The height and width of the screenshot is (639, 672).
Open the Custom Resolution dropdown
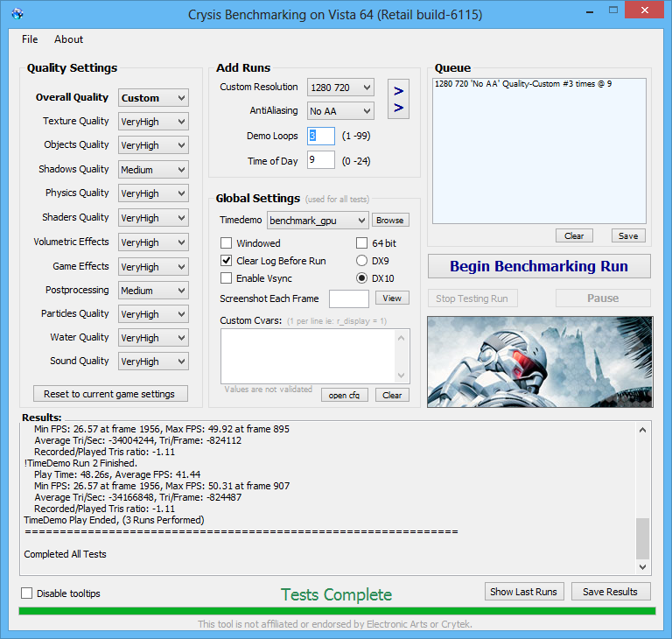pyautogui.click(x=340, y=87)
